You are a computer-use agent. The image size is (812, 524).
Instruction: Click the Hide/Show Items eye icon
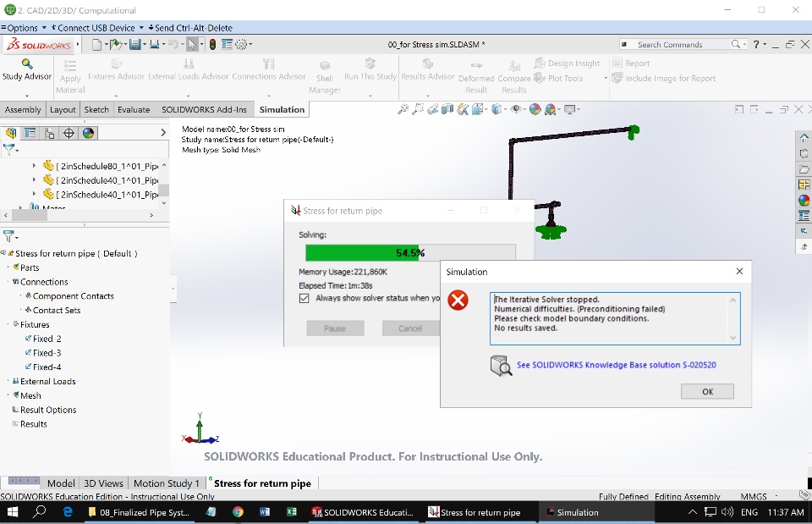pos(515,109)
